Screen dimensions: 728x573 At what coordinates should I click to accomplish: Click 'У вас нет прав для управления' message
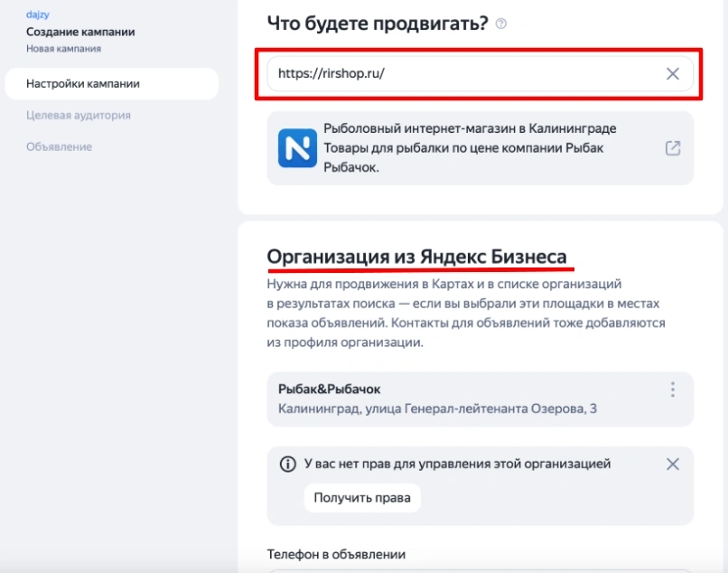pos(457,464)
